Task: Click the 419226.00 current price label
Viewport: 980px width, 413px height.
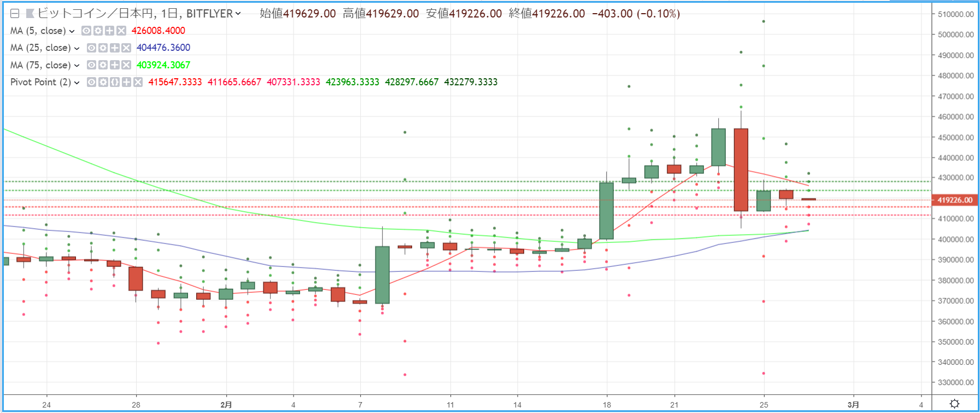Action: pos(955,200)
